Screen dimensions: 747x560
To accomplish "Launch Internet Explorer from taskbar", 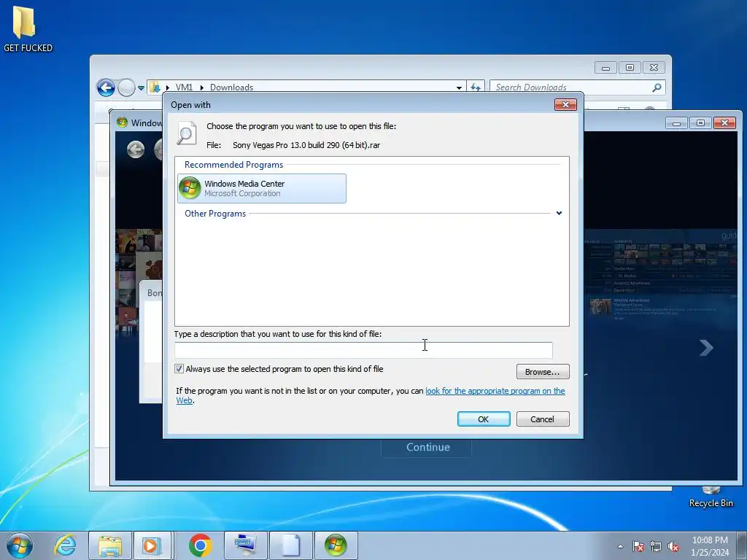I will point(65,545).
